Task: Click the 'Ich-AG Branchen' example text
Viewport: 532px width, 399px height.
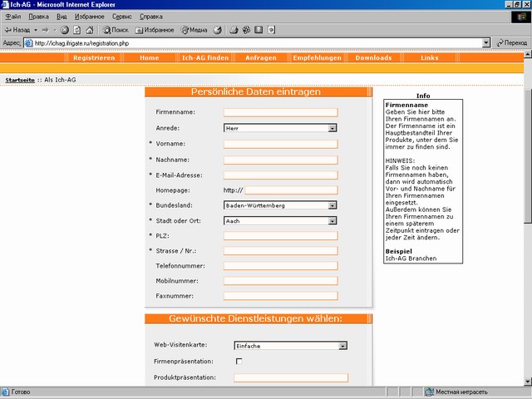Action: [x=411, y=259]
